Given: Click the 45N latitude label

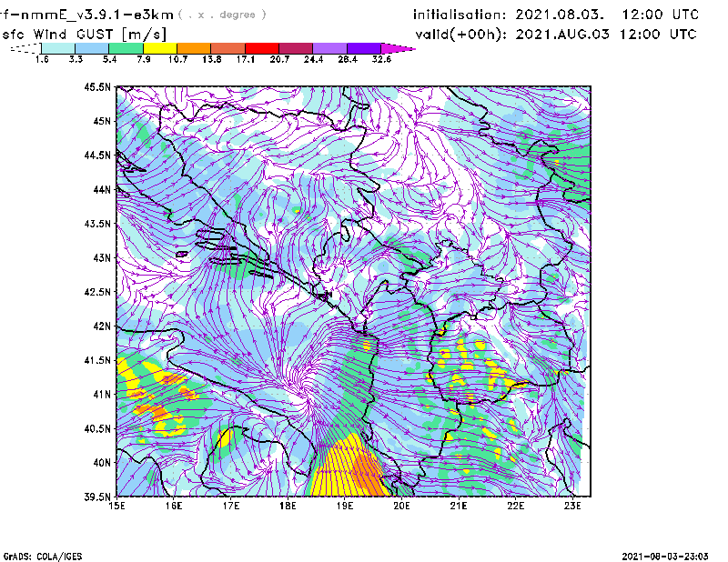Looking at the screenshot, I should (102, 121).
